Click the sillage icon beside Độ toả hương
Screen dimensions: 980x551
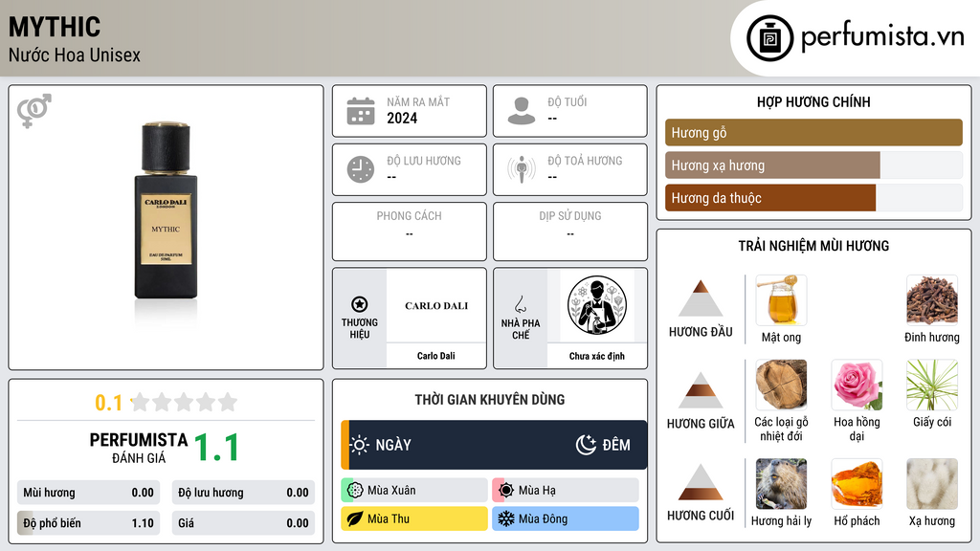coord(522,169)
